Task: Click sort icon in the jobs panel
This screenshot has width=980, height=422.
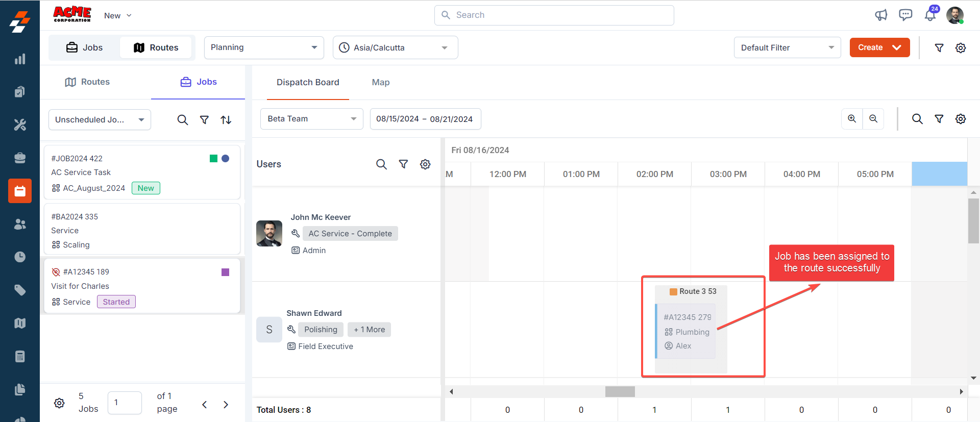Action: coord(226,120)
